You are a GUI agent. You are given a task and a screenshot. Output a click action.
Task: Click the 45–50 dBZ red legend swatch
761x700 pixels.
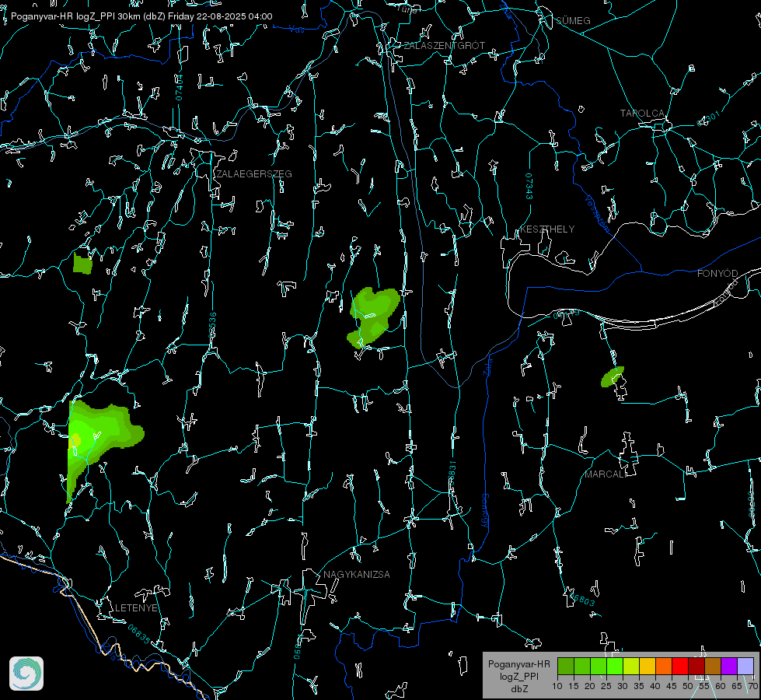click(680, 666)
